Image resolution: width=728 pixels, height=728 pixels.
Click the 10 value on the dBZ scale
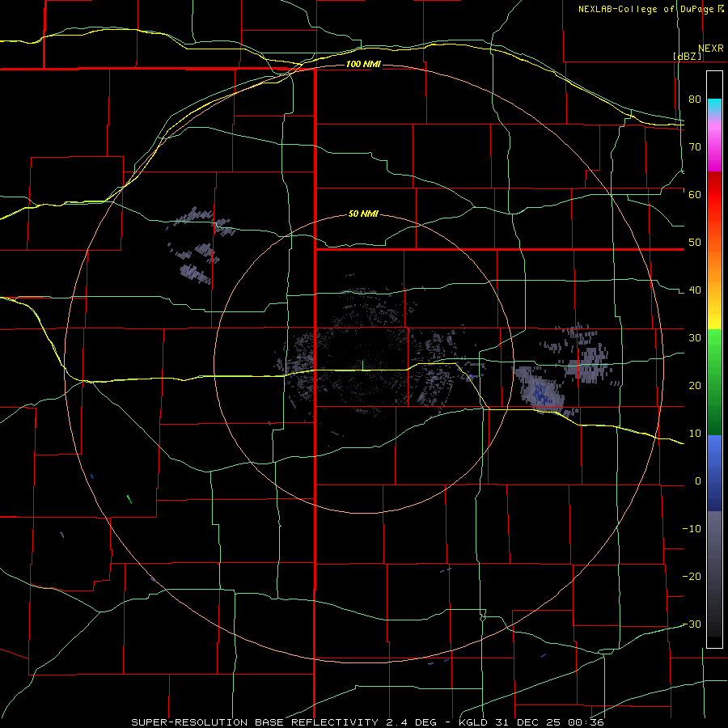[695, 434]
